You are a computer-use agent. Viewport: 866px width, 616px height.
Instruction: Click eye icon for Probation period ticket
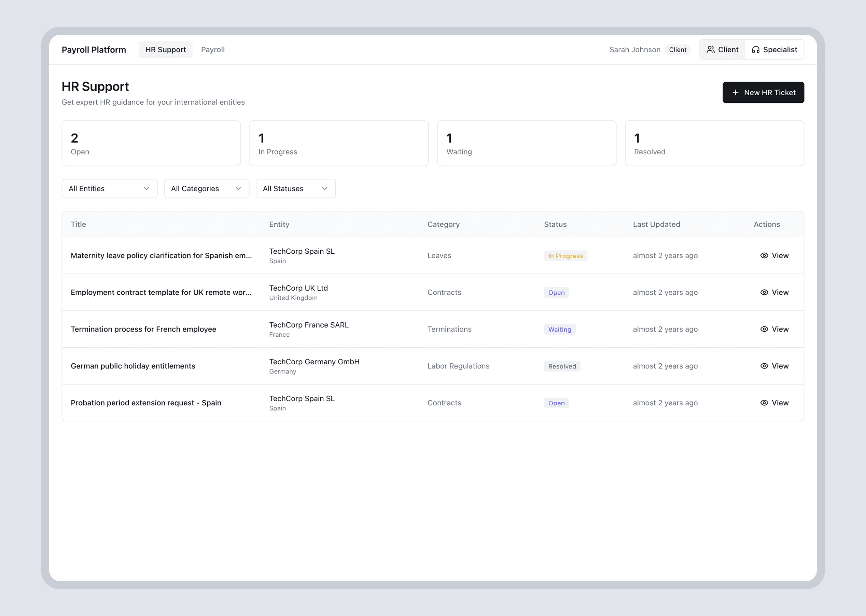tap(764, 403)
